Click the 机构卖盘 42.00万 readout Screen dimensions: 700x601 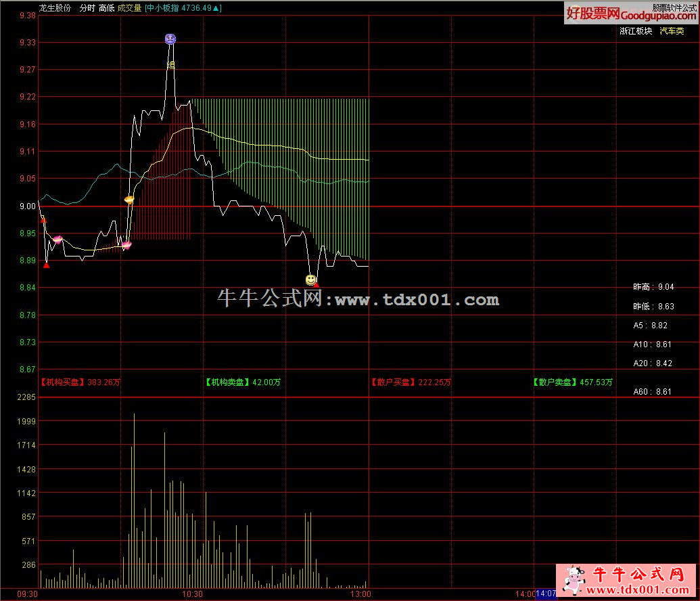pos(243,382)
